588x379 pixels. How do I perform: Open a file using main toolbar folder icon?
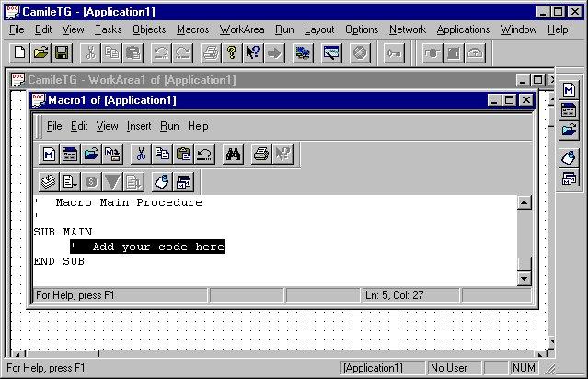[x=40, y=52]
